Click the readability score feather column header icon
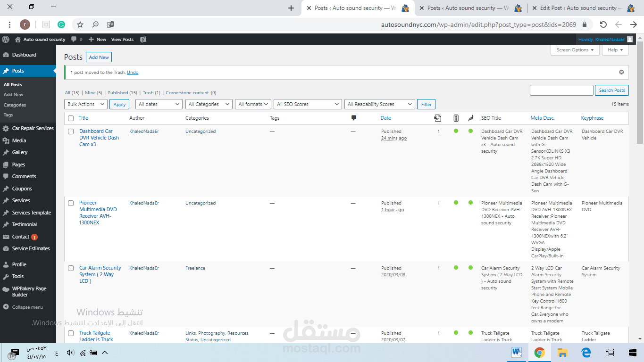 pos(470,118)
